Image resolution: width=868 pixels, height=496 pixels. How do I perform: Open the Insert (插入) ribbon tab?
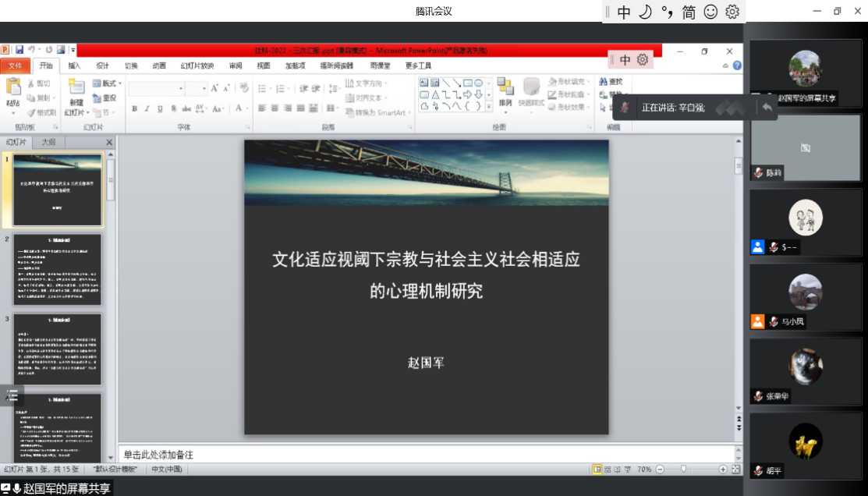point(74,66)
